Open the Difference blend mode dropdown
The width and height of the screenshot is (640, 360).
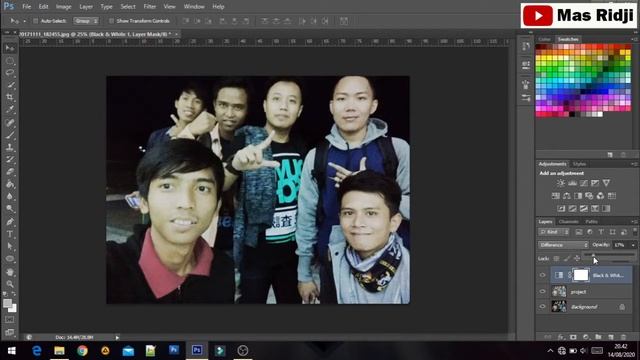563,245
